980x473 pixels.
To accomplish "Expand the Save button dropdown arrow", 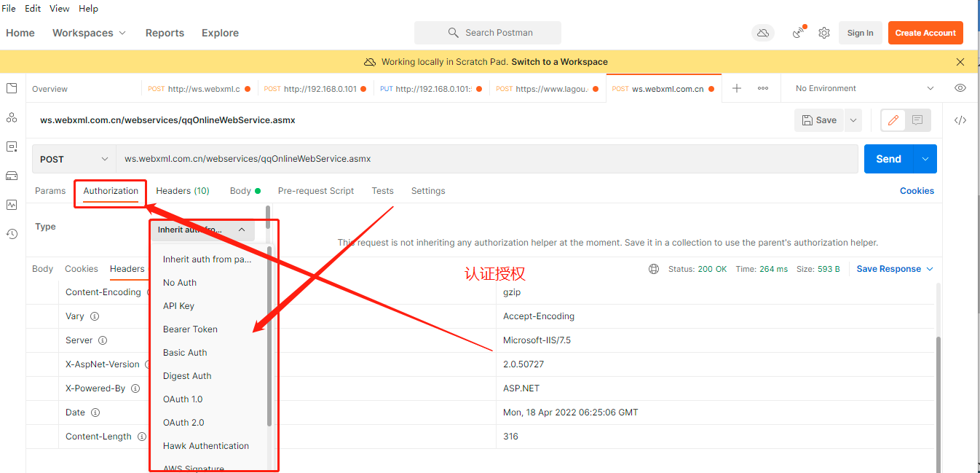I will point(853,120).
